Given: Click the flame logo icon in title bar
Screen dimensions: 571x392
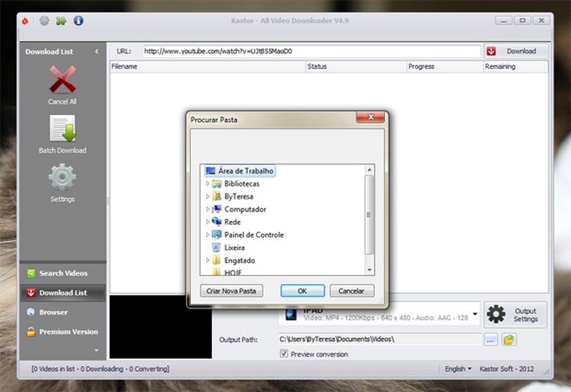Looking at the screenshot, I should pos(25,21).
